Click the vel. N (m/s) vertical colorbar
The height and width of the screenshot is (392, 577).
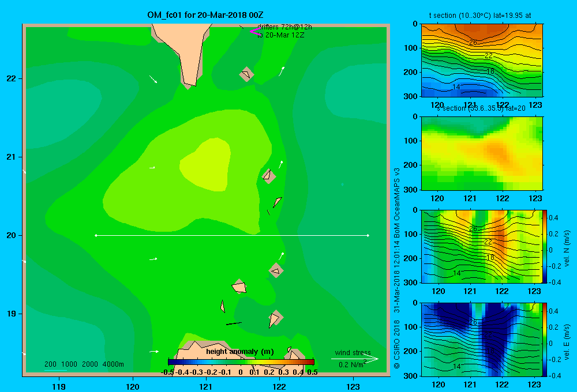545,246
